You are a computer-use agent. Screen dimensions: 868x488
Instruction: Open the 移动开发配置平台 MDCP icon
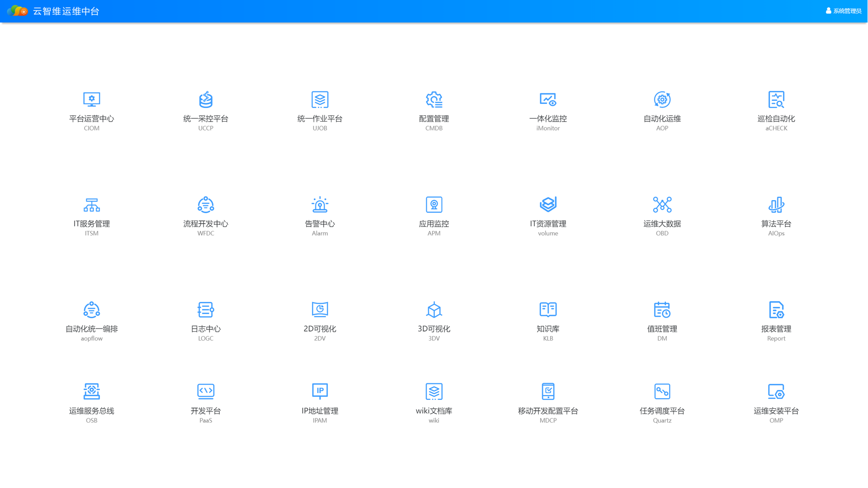pyautogui.click(x=548, y=391)
